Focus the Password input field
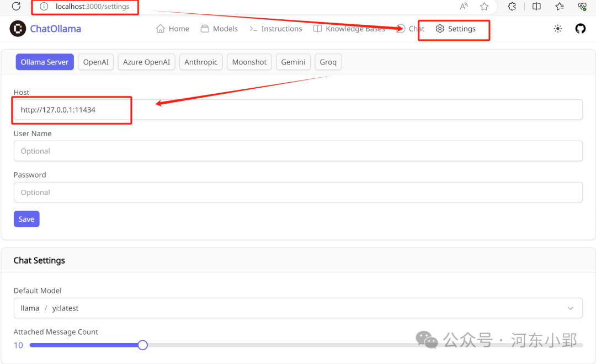Screen dimensions: 596x364 tap(298, 192)
